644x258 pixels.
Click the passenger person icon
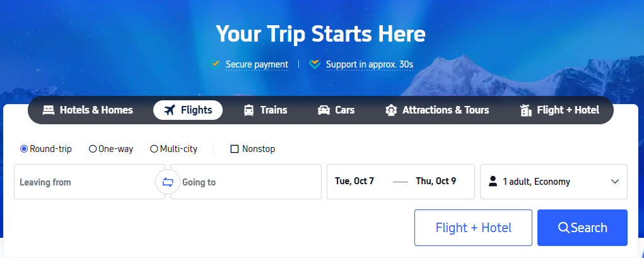click(493, 182)
